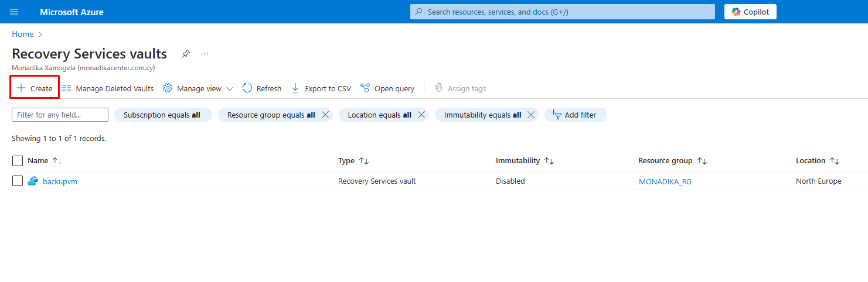Screen dimensions: 868x282
Task: Expand the Manage view dropdown
Action: (198, 88)
